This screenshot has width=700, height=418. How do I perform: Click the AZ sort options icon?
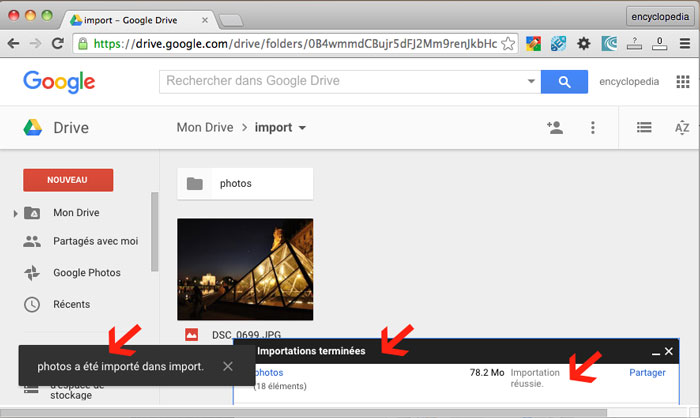tap(682, 127)
